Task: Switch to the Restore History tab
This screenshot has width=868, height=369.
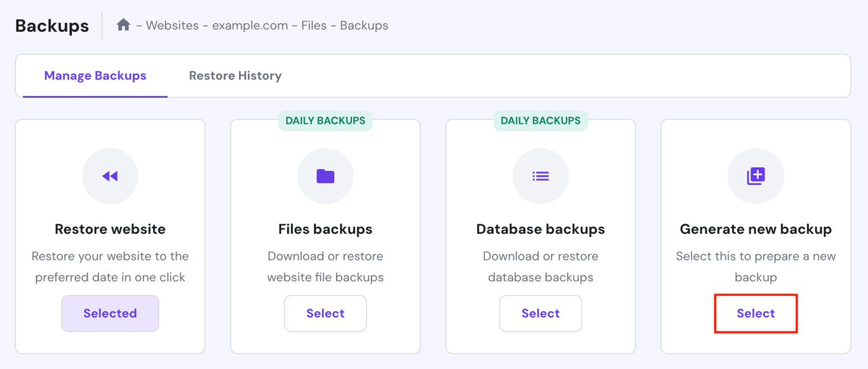Action: [234, 75]
